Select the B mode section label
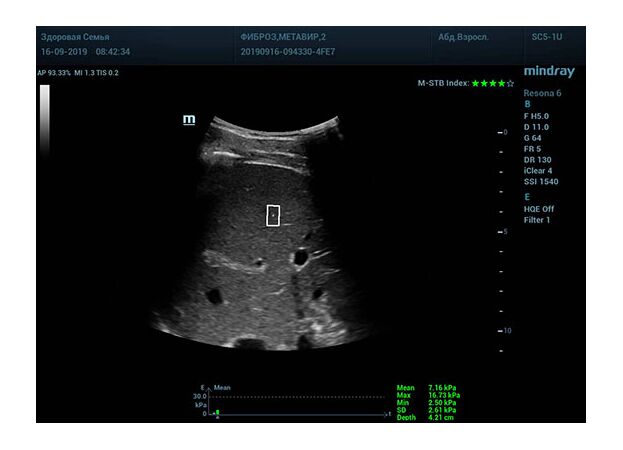Image resolution: width=623 pixels, height=450 pixels. [x=527, y=103]
